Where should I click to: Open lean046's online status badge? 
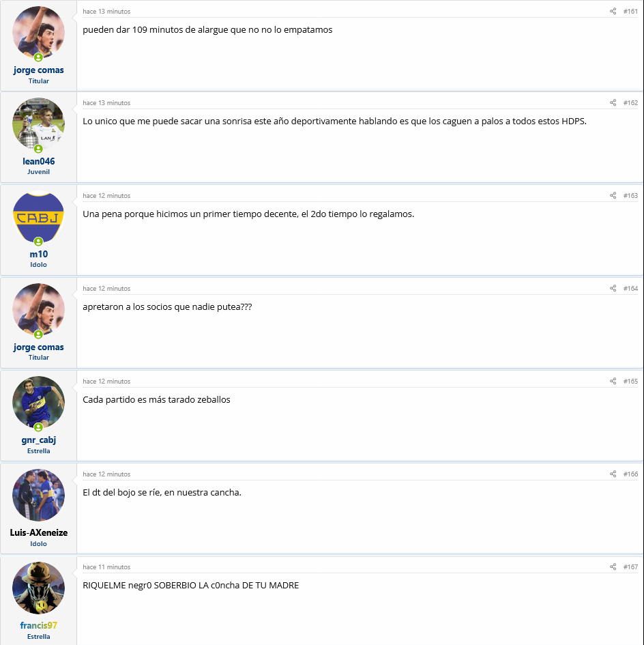[38, 149]
